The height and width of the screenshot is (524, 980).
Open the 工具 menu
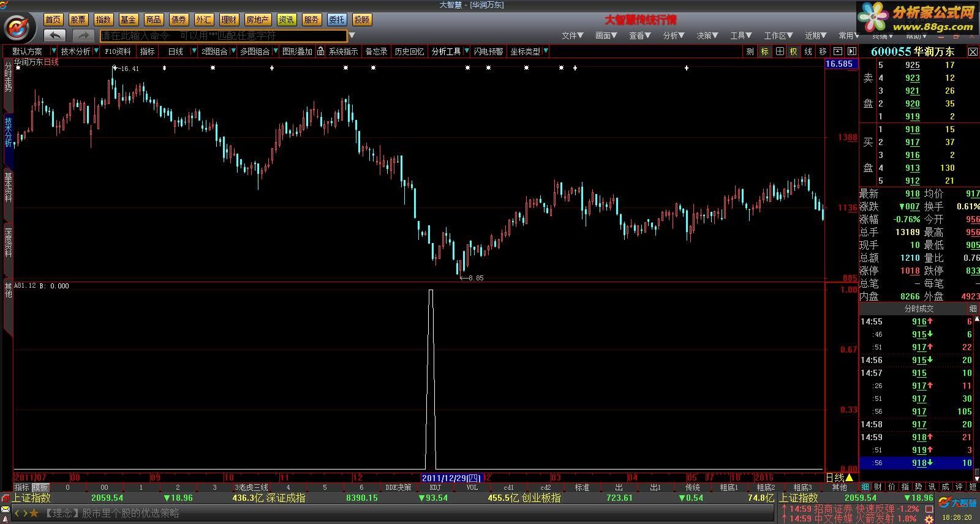tap(741, 36)
